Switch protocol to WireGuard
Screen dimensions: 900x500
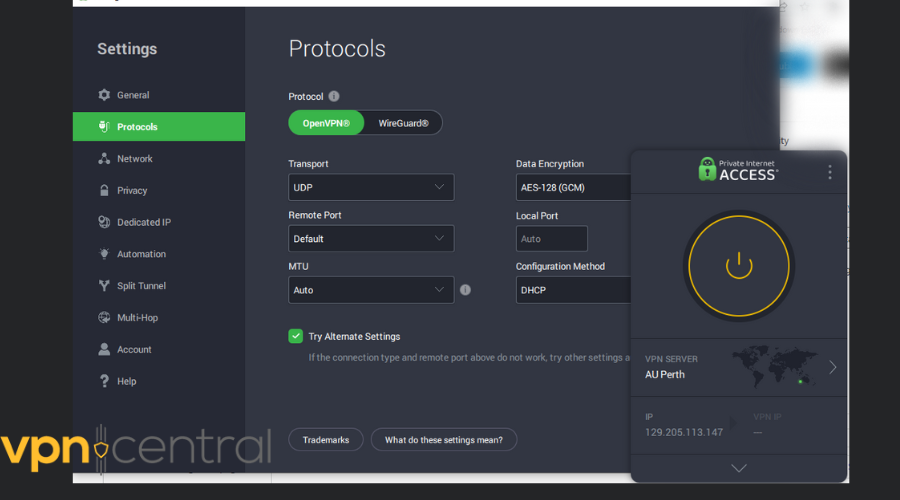tap(403, 123)
